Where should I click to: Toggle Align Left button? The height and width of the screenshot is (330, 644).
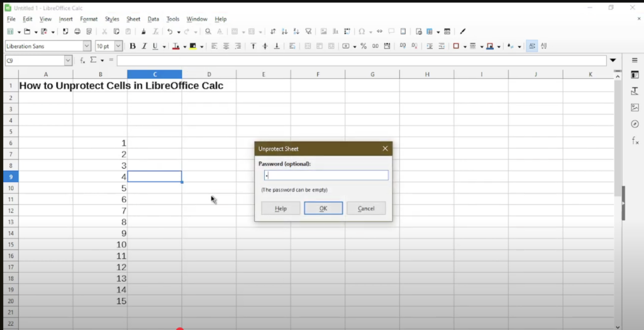coord(214,46)
